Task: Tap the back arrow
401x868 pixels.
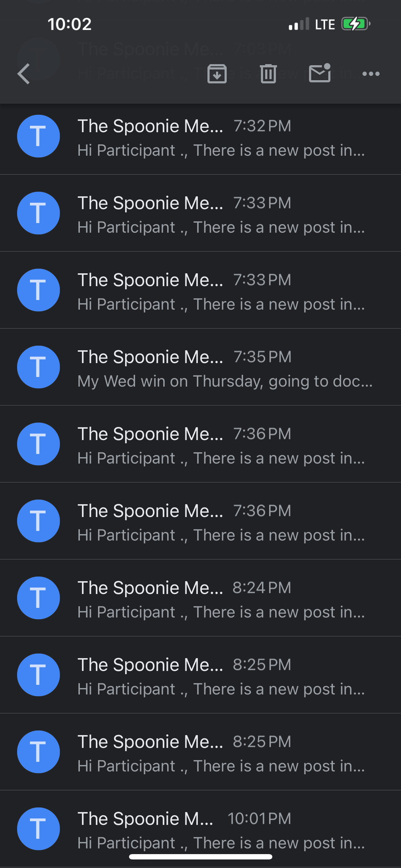Action: pyautogui.click(x=24, y=74)
